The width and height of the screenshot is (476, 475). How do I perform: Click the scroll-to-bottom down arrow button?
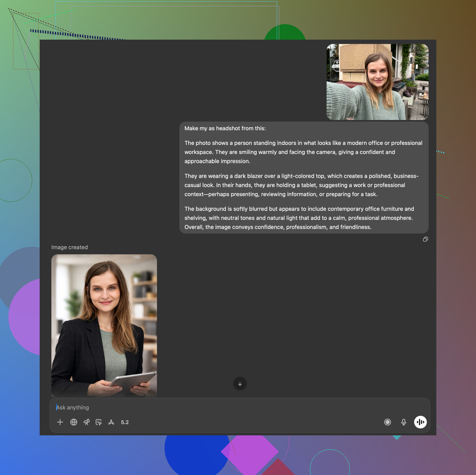[x=240, y=384]
